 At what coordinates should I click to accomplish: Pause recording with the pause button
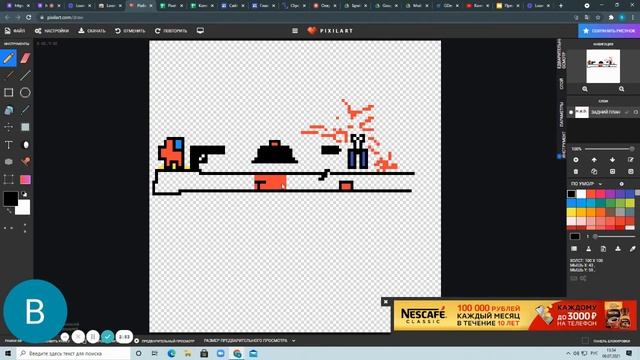[x=93, y=337]
